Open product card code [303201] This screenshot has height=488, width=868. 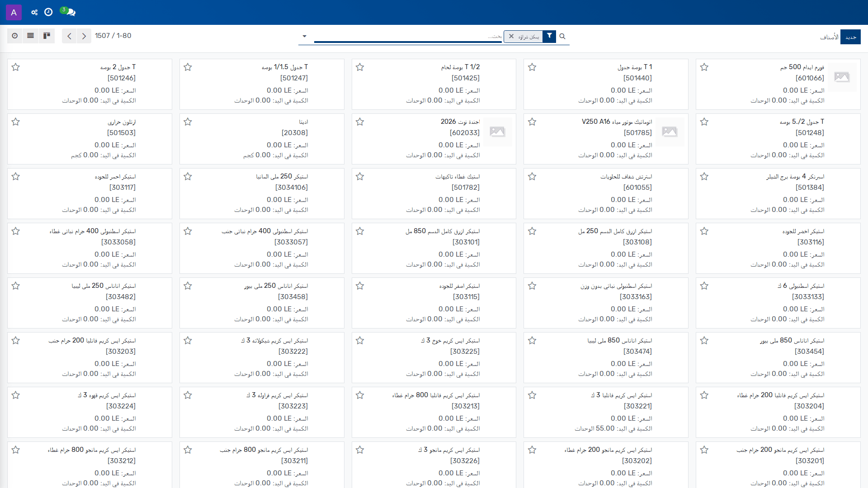tap(810, 461)
